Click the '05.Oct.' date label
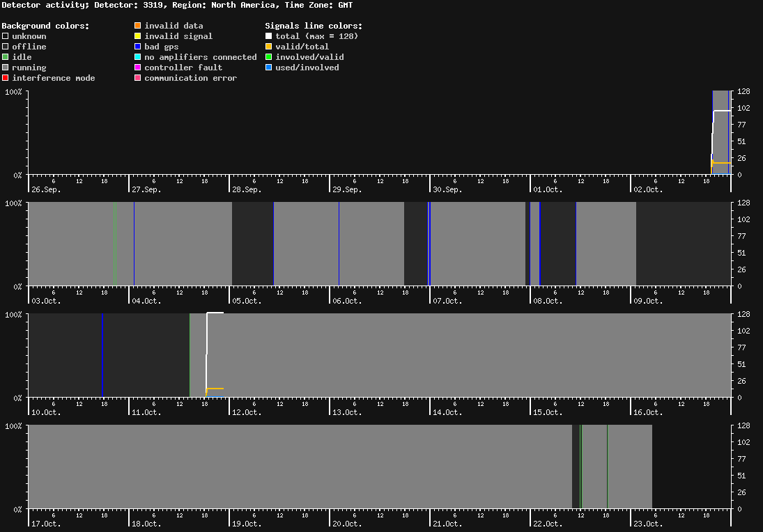Viewport: 763px width, 532px height. point(247,301)
